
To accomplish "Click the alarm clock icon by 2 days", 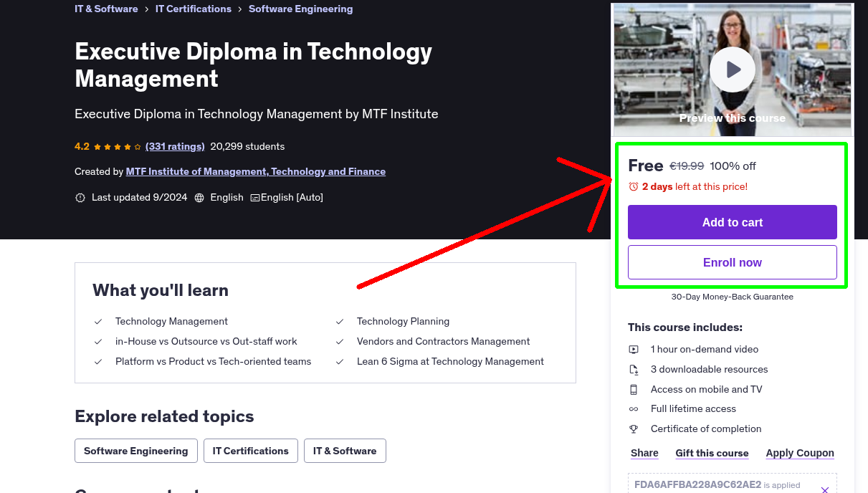I will [x=634, y=187].
